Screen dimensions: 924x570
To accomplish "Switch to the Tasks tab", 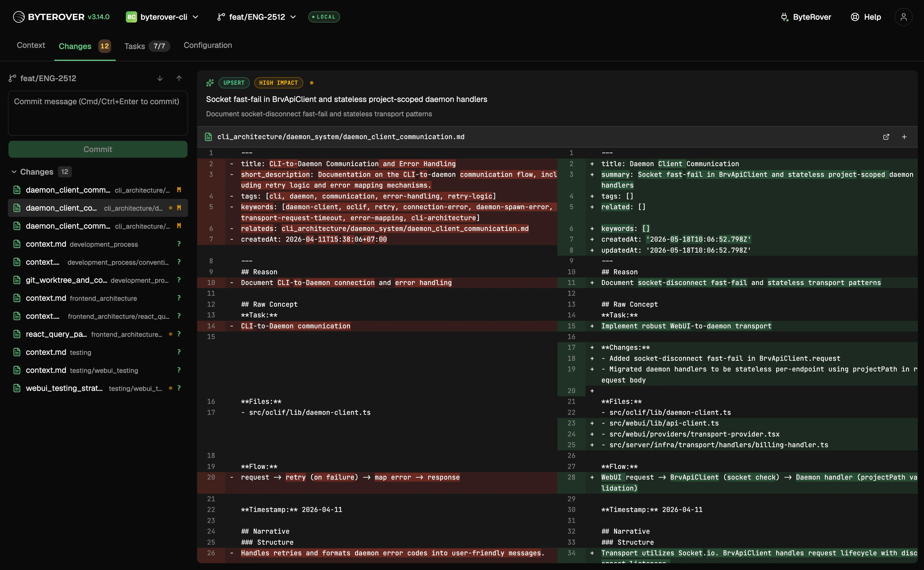I will click(x=147, y=46).
